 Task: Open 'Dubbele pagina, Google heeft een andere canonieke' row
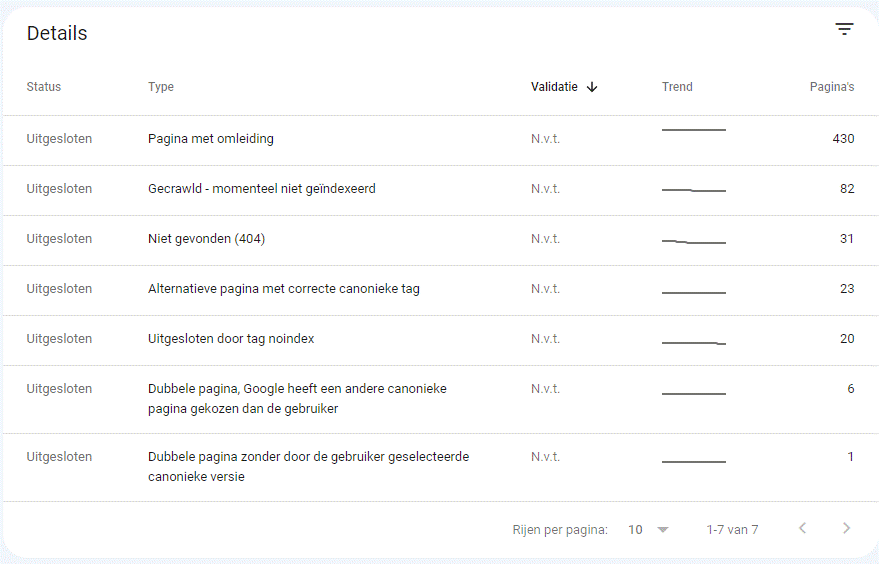pyautogui.click(x=441, y=399)
